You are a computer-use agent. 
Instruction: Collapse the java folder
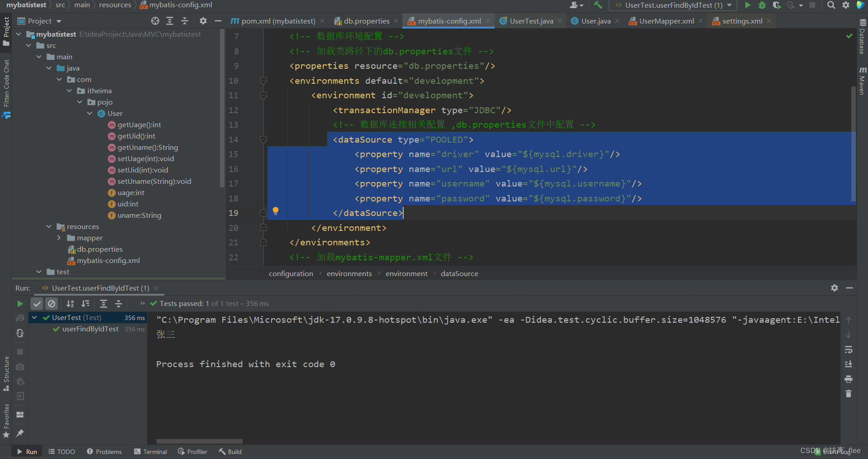pos(49,68)
